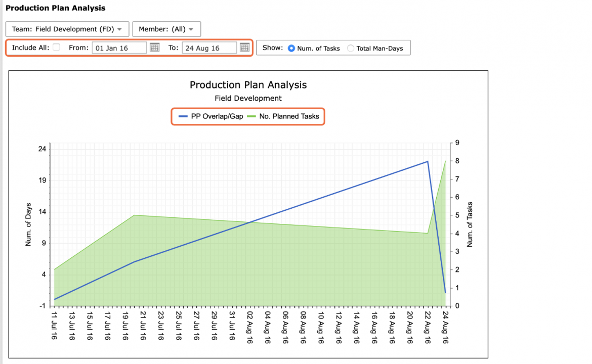This screenshot has width=592, height=364.
Task: Select the Num. of Tasks radio button
Action: click(291, 49)
